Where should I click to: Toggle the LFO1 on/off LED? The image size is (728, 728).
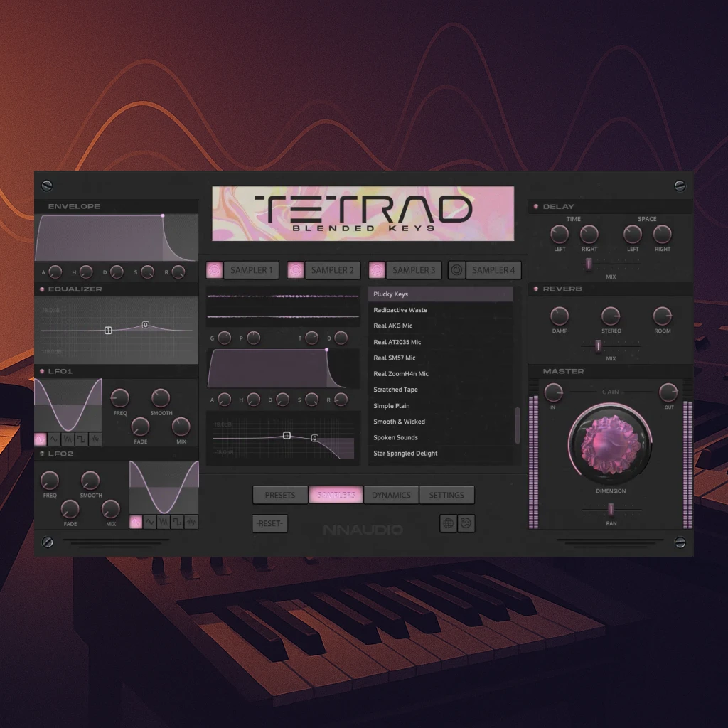[x=42, y=371]
